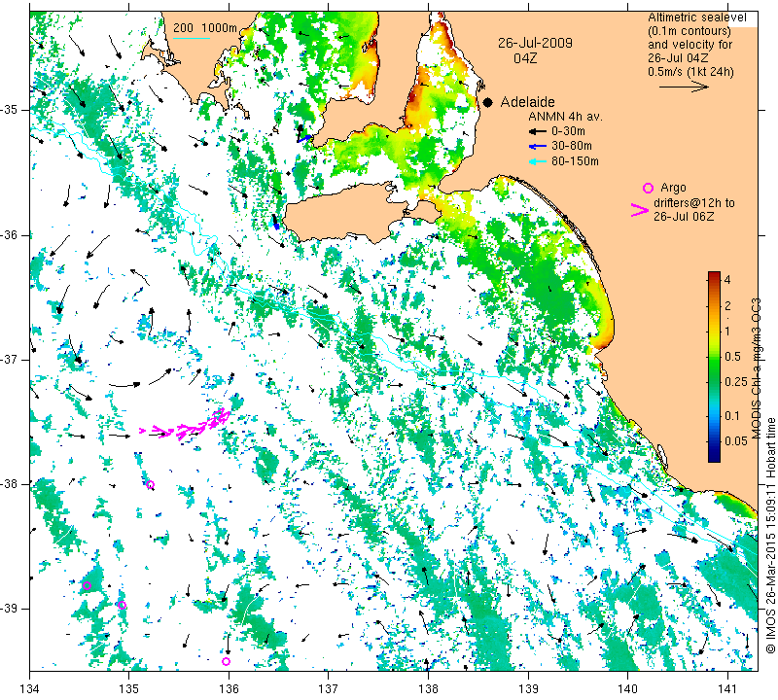Screen dimensions: 778x700
Task: Click the 'Argo' legend label
Action: coord(673,188)
